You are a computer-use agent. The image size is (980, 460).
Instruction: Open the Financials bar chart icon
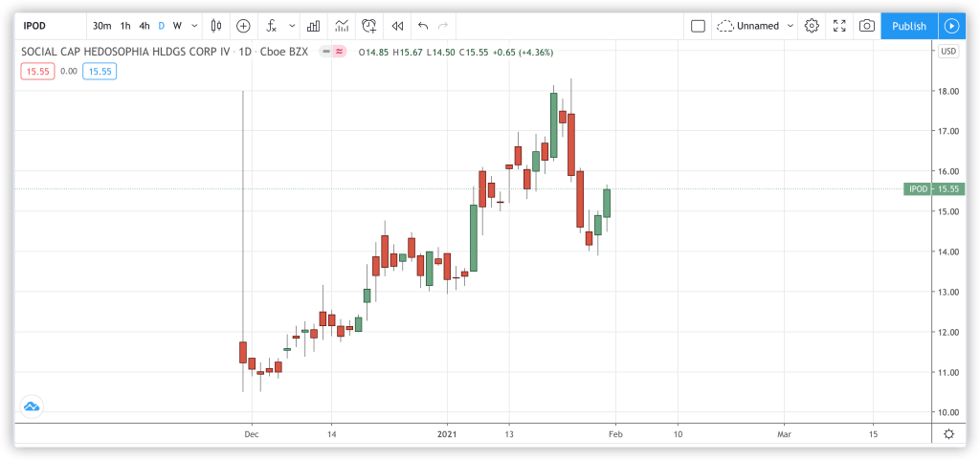coord(312,26)
